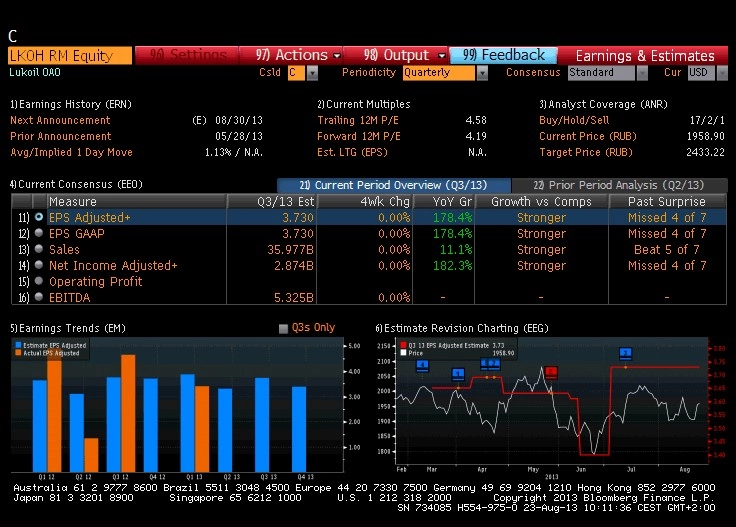Viewport: 736px width, 527px height.
Task: Click the red E earnings marker
Action: 551,372
